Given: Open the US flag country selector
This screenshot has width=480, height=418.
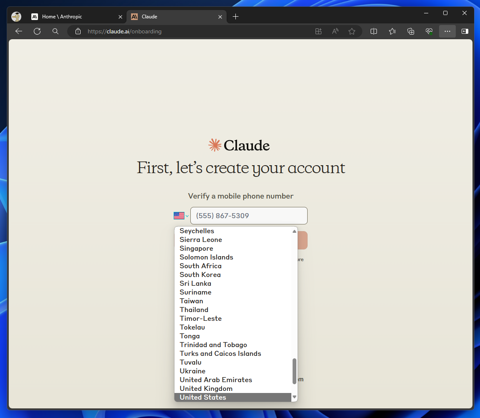Looking at the screenshot, I should [181, 216].
